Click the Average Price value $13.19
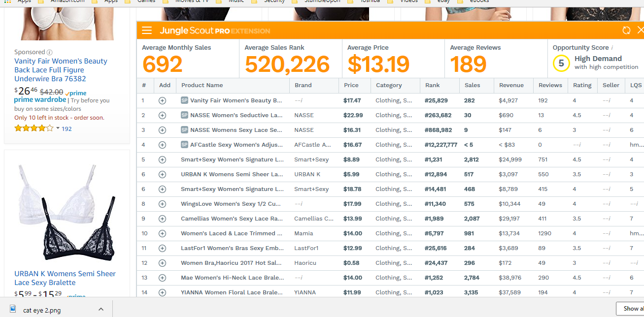Viewport: 644px width, 317px height. [x=378, y=64]
